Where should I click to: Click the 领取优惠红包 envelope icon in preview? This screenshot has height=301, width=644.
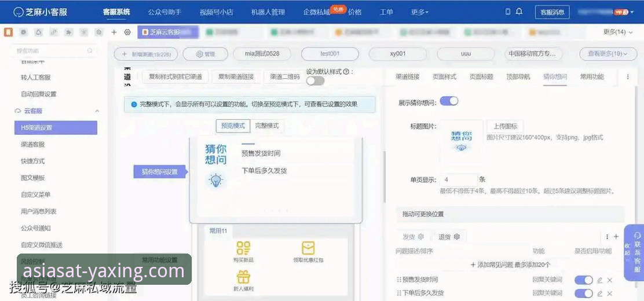(x=308, y=248)
